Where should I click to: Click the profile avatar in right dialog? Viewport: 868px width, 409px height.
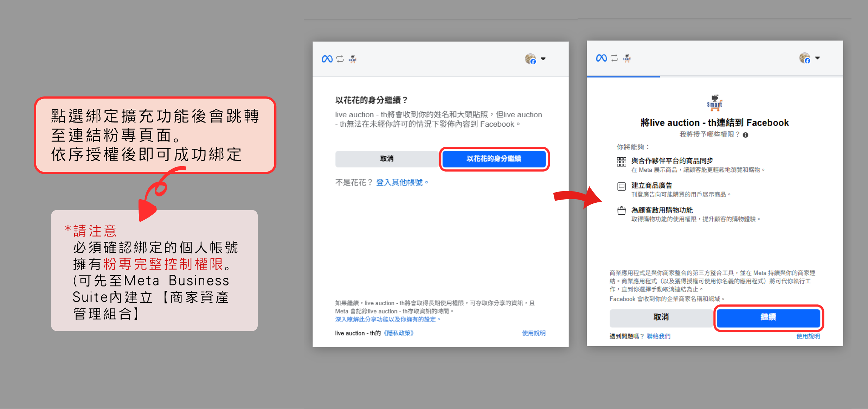tap(804, 58)
